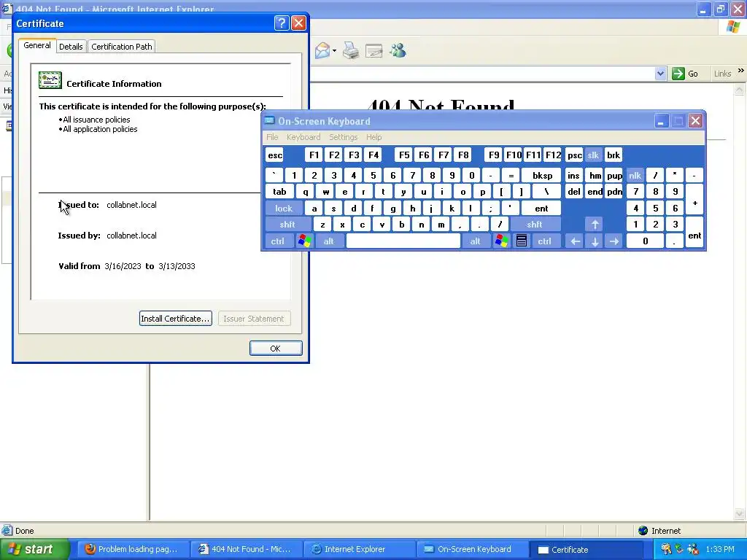Screen dimensions: 747x560
Task: Click the IE page scrollbar up arrow
Action: coord(740,90)
